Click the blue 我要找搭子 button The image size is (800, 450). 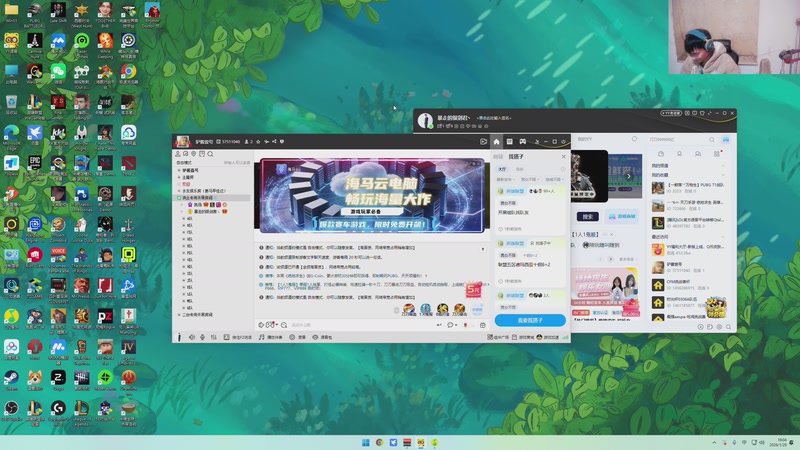(x=530, y=320)
